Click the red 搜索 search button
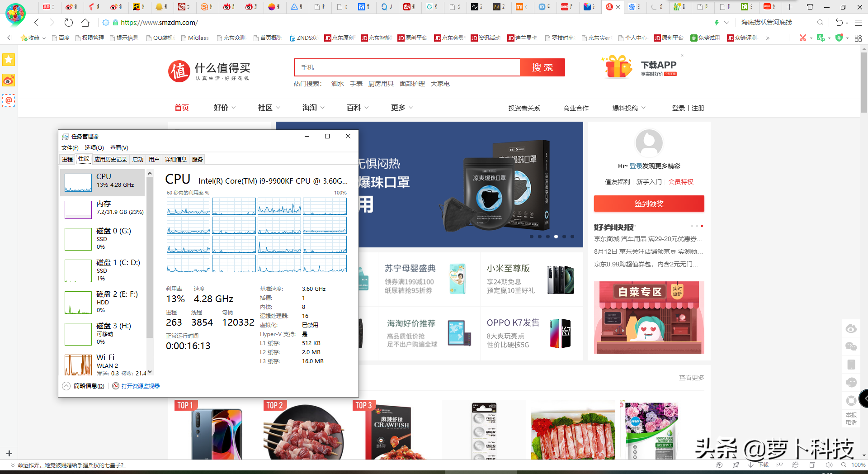This screenshot has width=868, height=474. click(x=542, y=67)
